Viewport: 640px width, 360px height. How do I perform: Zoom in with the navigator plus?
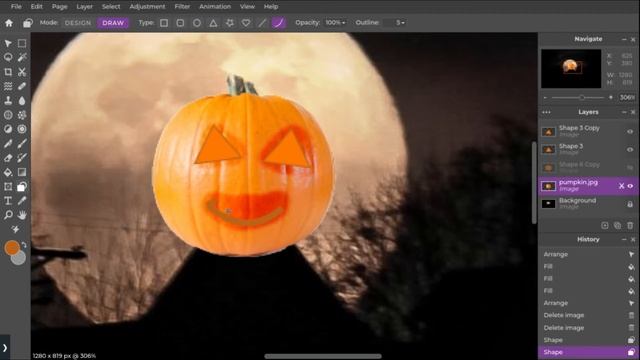pos(611,98)
